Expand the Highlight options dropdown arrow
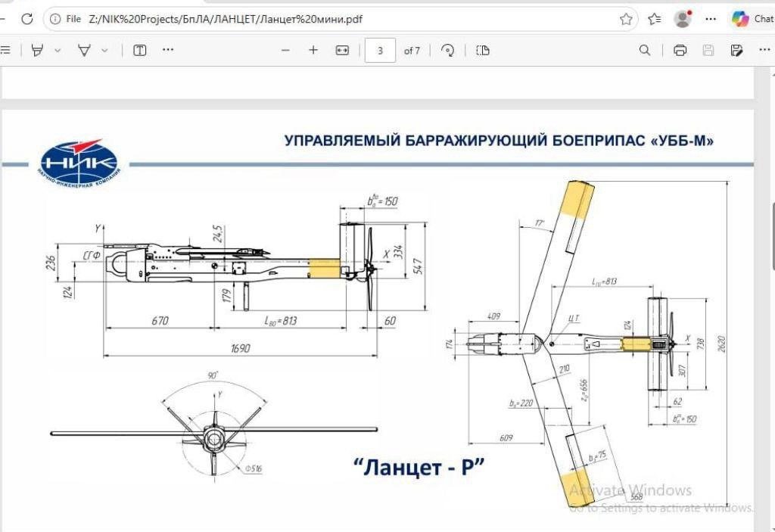Image resolution: width=775 pixels, height=532 pixels. coord(58,51)
